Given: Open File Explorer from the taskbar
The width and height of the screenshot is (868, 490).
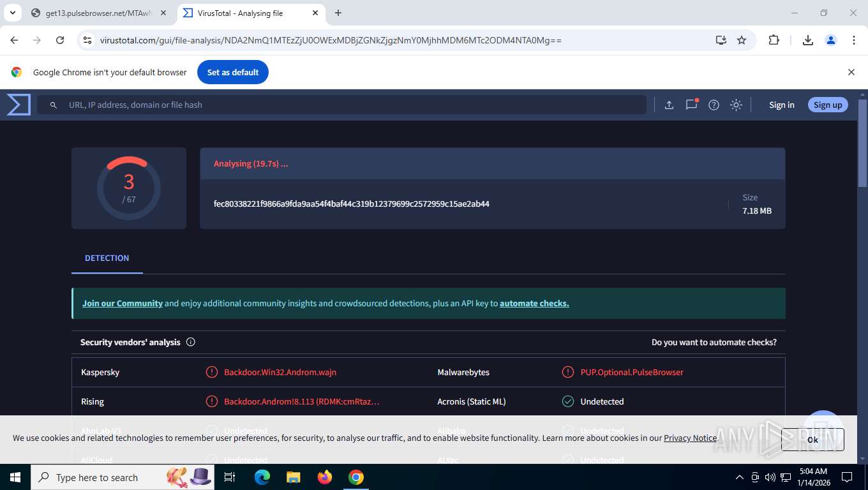Looking at the screenshot, I should click(293, 477).
